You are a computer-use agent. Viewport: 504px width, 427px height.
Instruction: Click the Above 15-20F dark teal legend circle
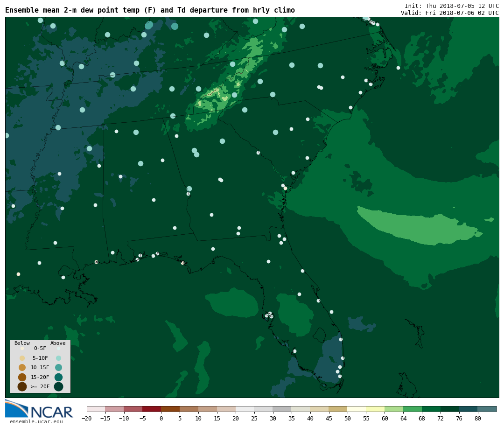58,377
